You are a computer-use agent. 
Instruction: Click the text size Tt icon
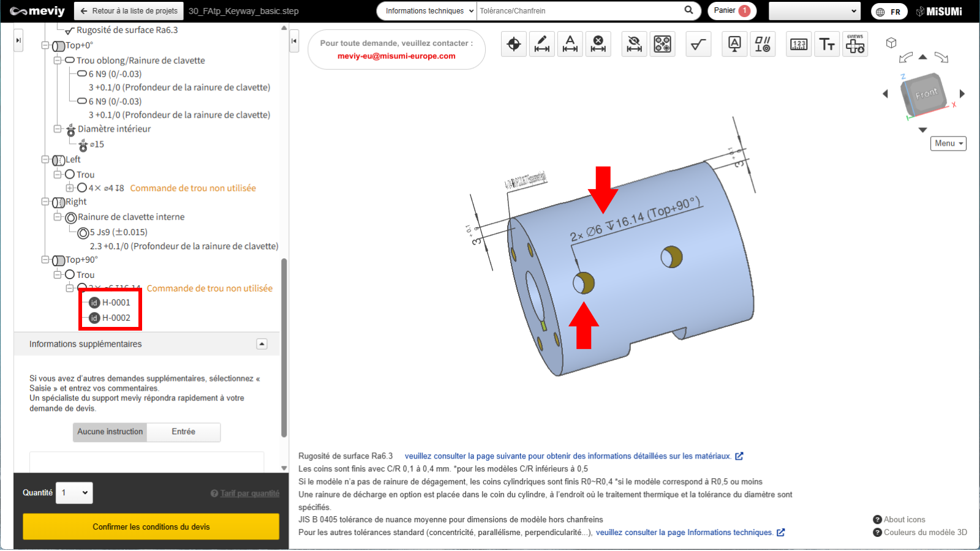(827, 44)
